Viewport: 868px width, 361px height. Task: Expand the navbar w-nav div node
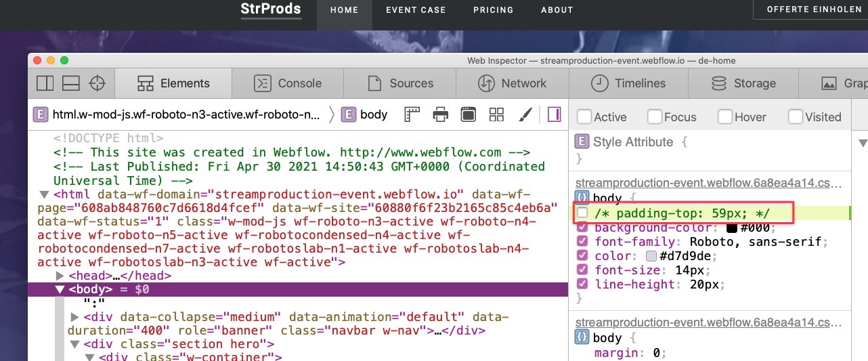pos(74,317)
